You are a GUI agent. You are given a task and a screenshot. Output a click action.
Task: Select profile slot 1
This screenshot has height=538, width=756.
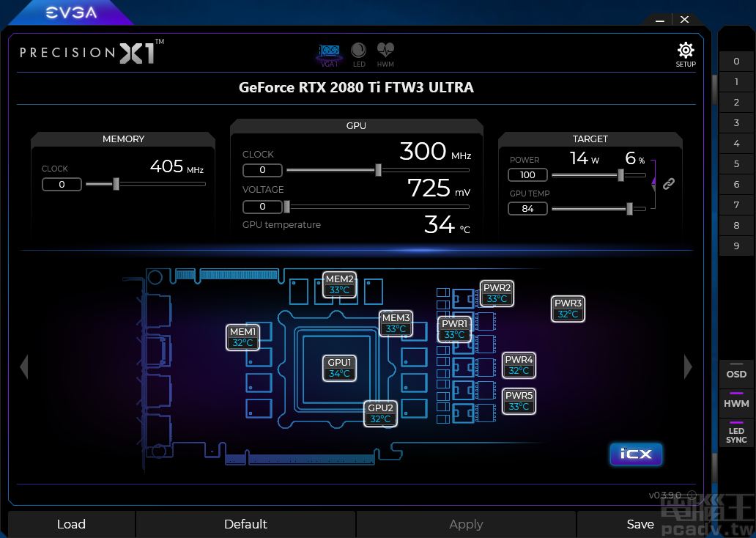[x=736, y=81]
